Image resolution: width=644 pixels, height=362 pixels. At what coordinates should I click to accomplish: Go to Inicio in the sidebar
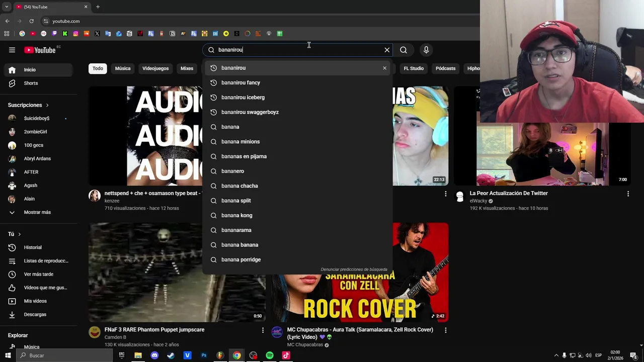tap(38, 70)
